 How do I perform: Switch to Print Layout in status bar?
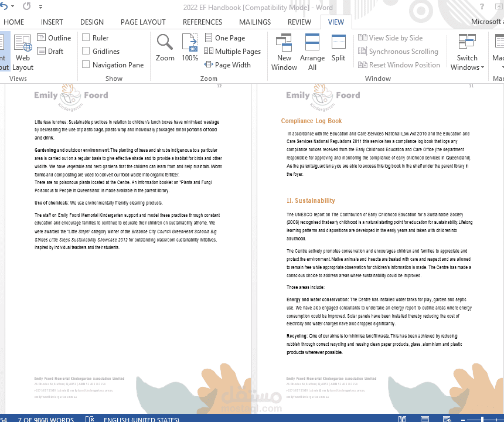pyautogui.click(x=425, y=419)
